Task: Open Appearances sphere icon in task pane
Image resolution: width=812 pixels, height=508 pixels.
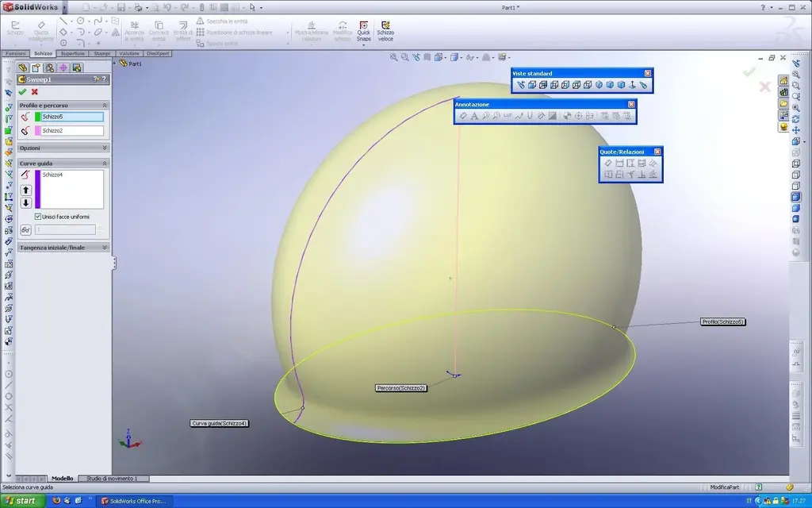Action: pos(783,126)
